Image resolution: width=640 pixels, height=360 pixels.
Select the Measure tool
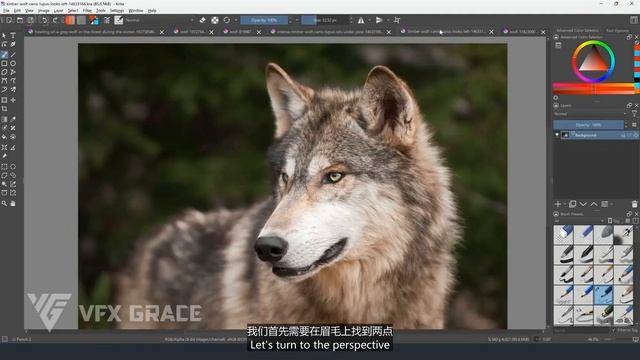pos(13,147)
